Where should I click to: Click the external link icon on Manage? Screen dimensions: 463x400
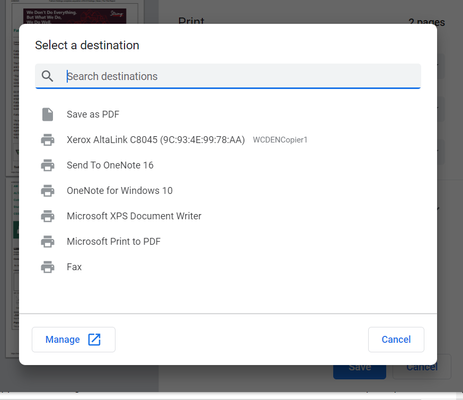[x=94, y=339]
